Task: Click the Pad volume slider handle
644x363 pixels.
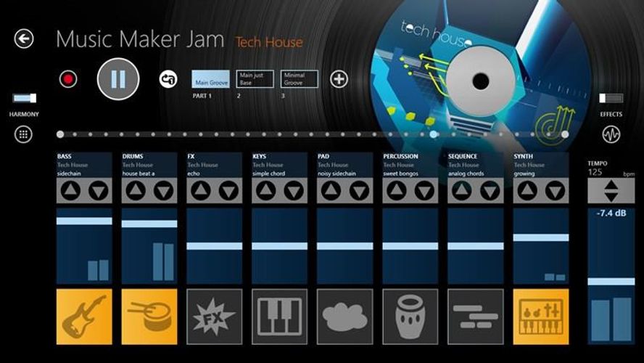Action: click(x=345, y=246)
